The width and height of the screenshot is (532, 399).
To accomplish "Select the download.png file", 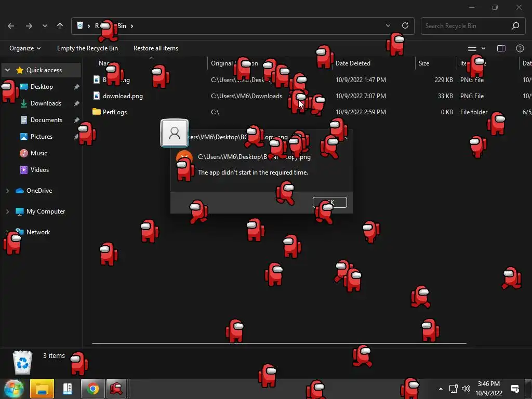I will point(123,96).
